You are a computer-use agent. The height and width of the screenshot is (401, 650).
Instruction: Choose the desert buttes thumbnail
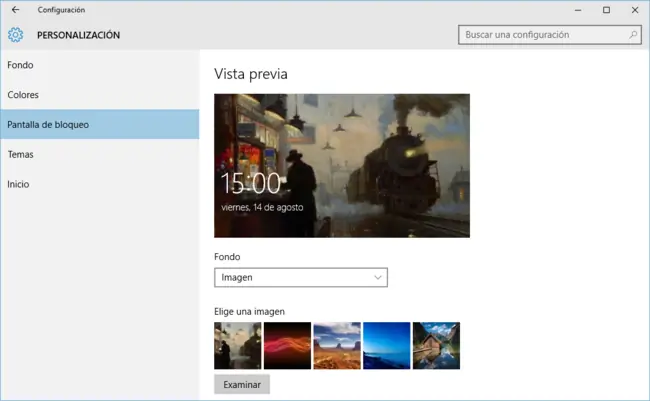point(337,345)
